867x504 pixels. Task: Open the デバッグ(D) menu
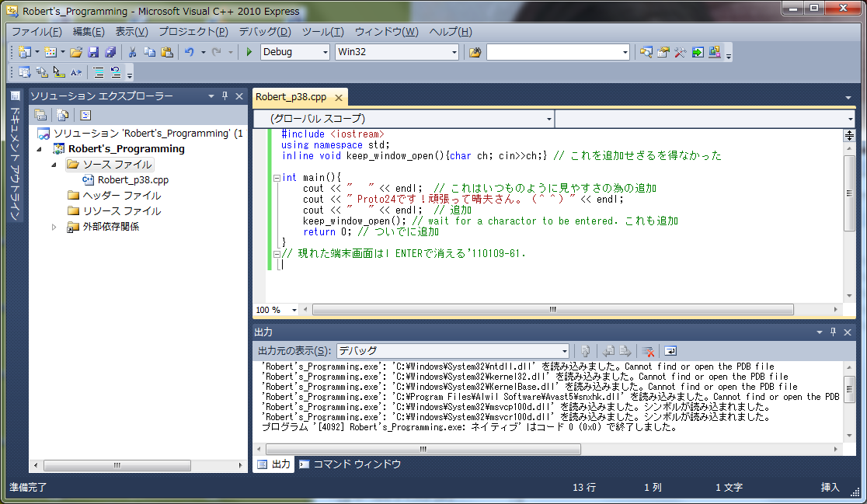pyautogui.click(x=265, y=32)
